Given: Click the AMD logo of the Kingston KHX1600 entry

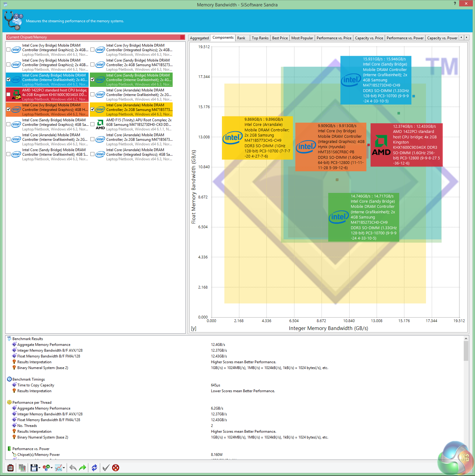Looking at the screenshot, I should [x=16, y=94].
